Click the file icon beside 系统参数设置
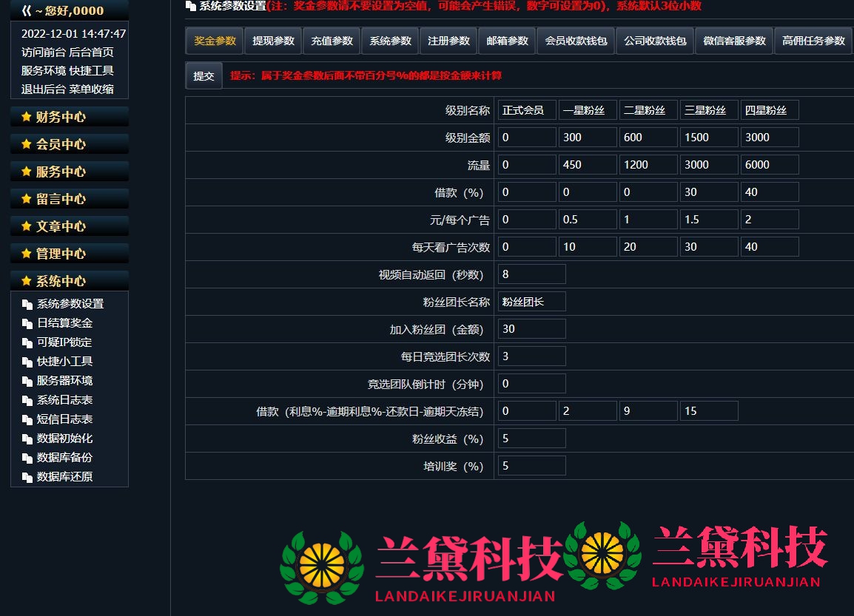Image resolution: width=854 pixels, height=616 pixels. (27, 304)
